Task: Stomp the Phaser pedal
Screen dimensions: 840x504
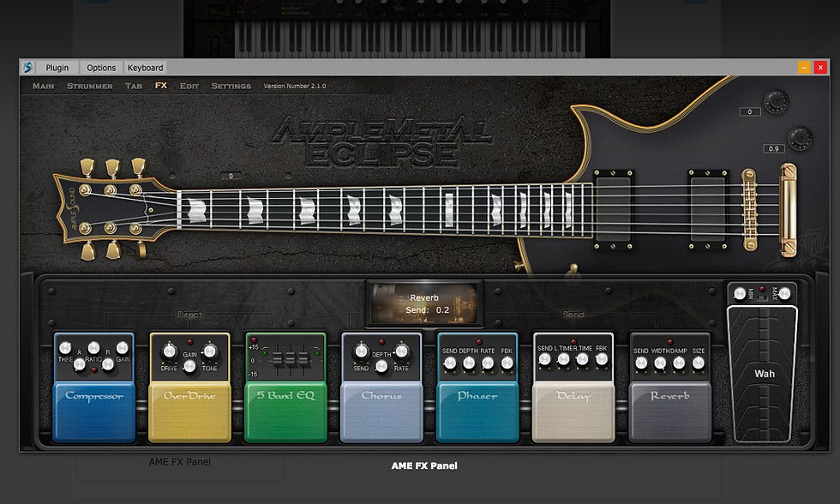Action: tap(478, 412)
